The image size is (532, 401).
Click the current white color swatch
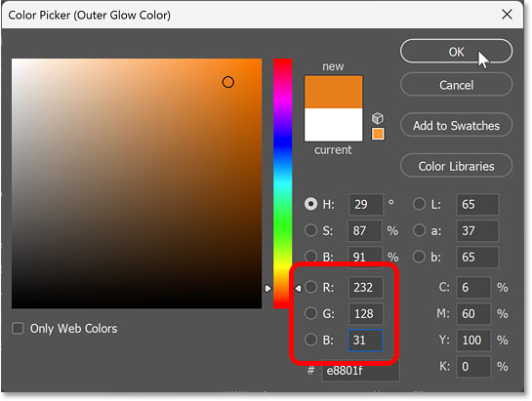pos(333,125)
